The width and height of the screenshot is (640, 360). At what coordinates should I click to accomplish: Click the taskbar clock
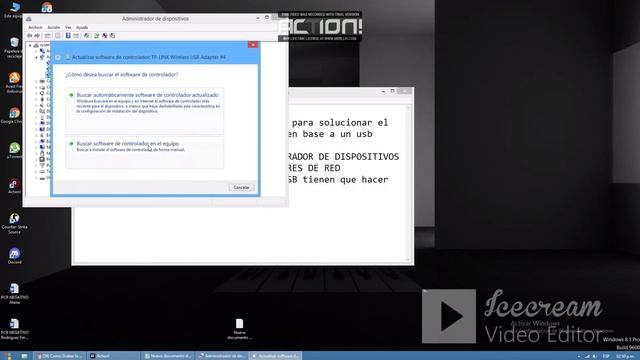coord(624,356)
